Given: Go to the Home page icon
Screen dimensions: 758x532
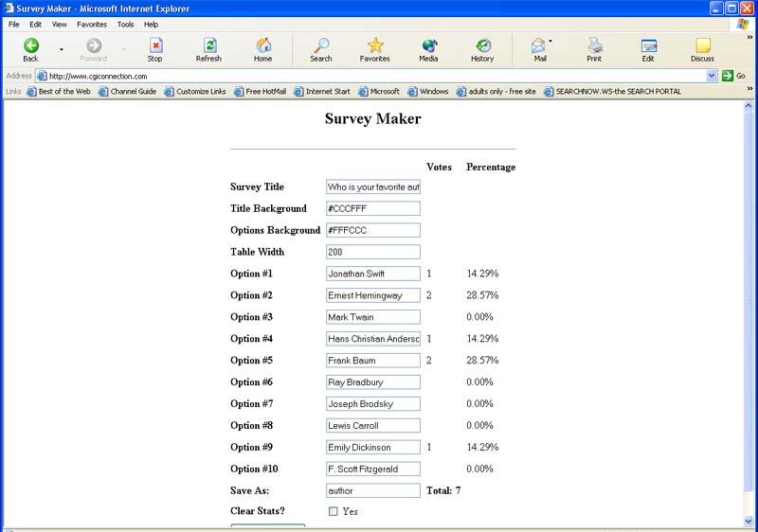Looking at the screenshot, I should tap(263, 45).
